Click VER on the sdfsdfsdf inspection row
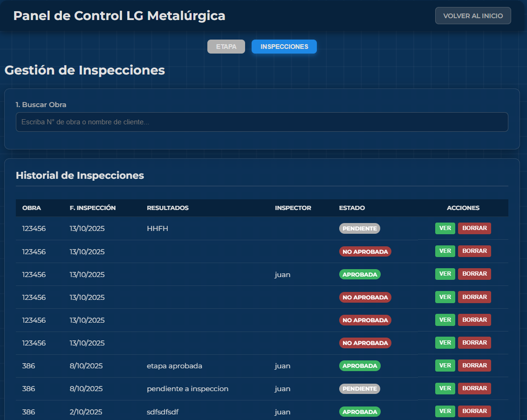This screenshot has height=420, width=527. pos(445,411)
